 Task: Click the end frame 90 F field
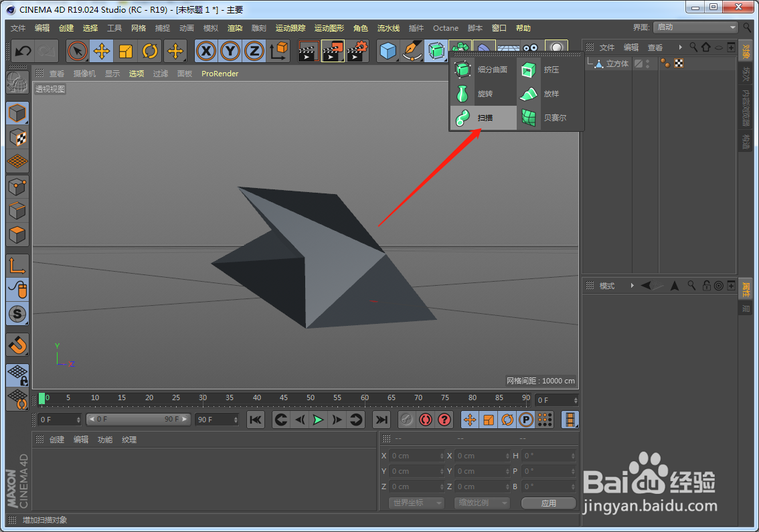click(x=217, y=420)
